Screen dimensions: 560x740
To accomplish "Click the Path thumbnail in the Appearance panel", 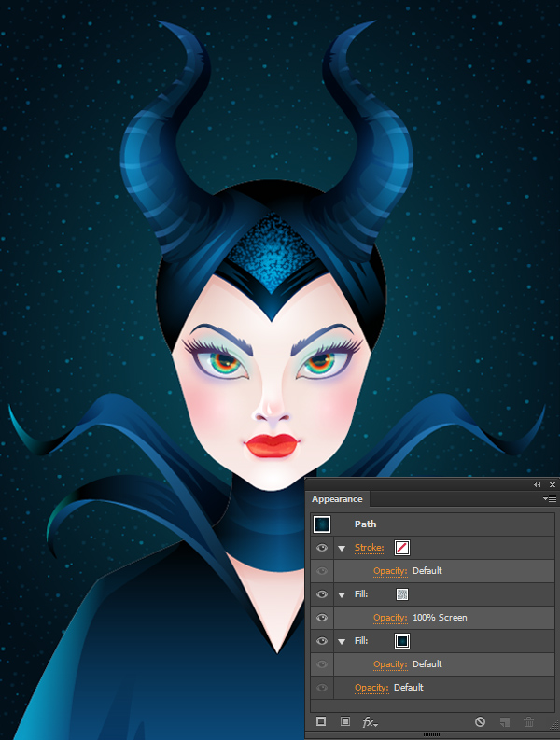I will point(322,524).
